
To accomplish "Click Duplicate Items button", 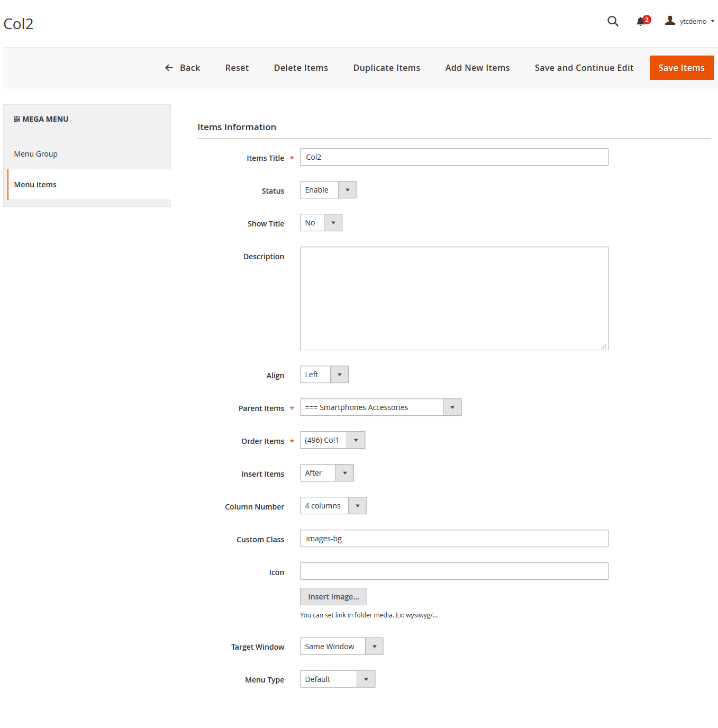I will [387, 68].
